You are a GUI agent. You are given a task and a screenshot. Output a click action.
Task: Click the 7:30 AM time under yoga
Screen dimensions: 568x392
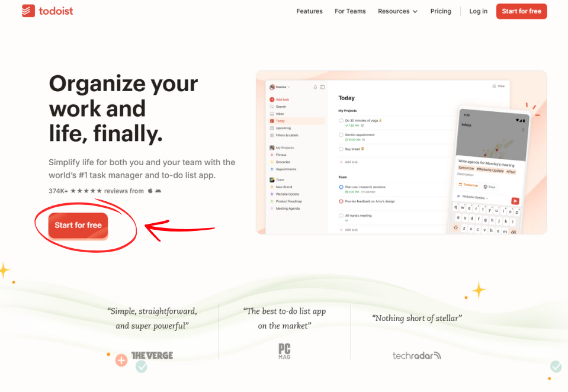(x=352, y=126)
